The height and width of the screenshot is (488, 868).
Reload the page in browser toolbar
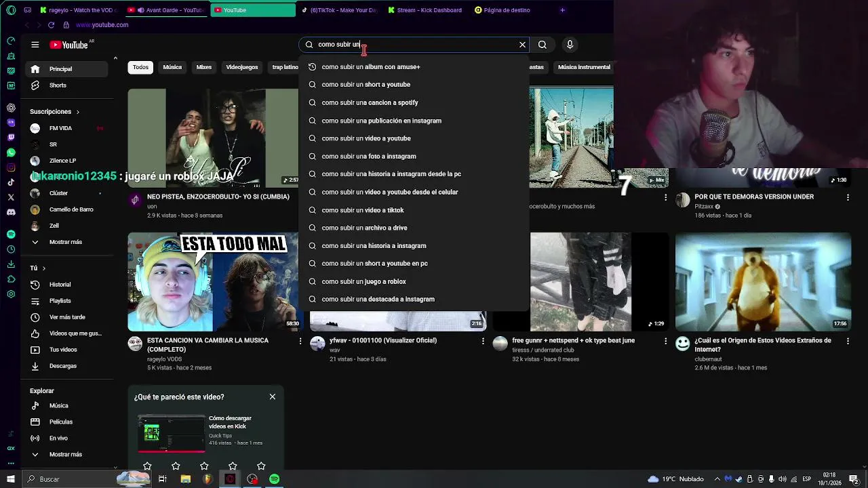click(51, 25)
